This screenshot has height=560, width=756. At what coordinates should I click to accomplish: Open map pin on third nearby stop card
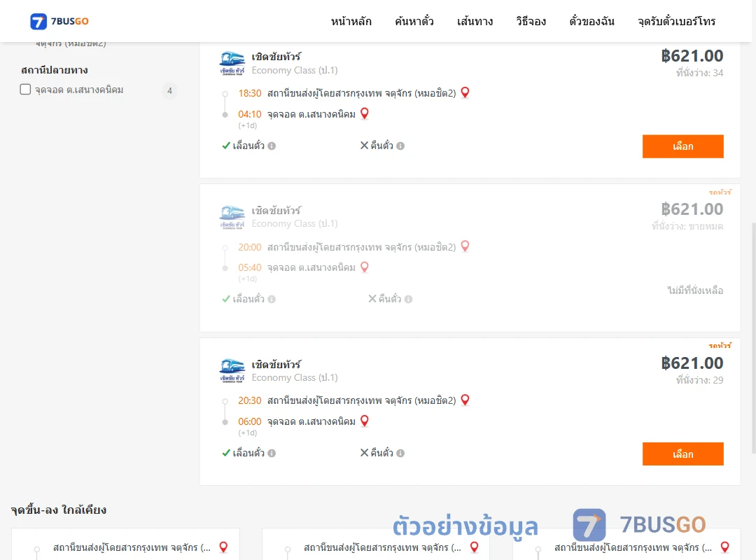point(724,547)
